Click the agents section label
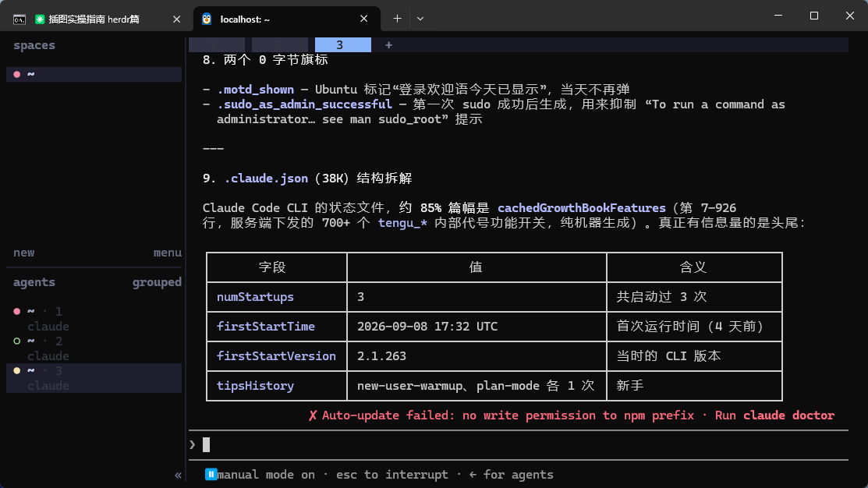This screenshot has height=488, width=868. click(34, 282)
